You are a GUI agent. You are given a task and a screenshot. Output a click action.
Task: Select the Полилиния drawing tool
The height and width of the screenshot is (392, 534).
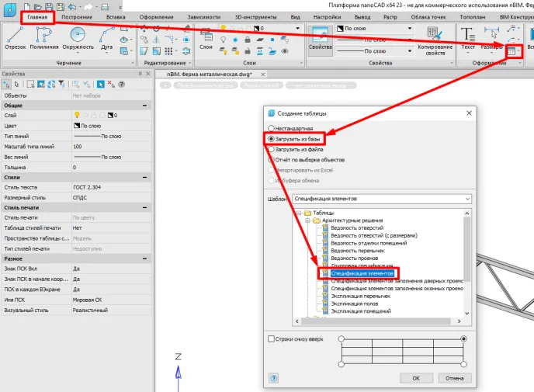[46, 36]
